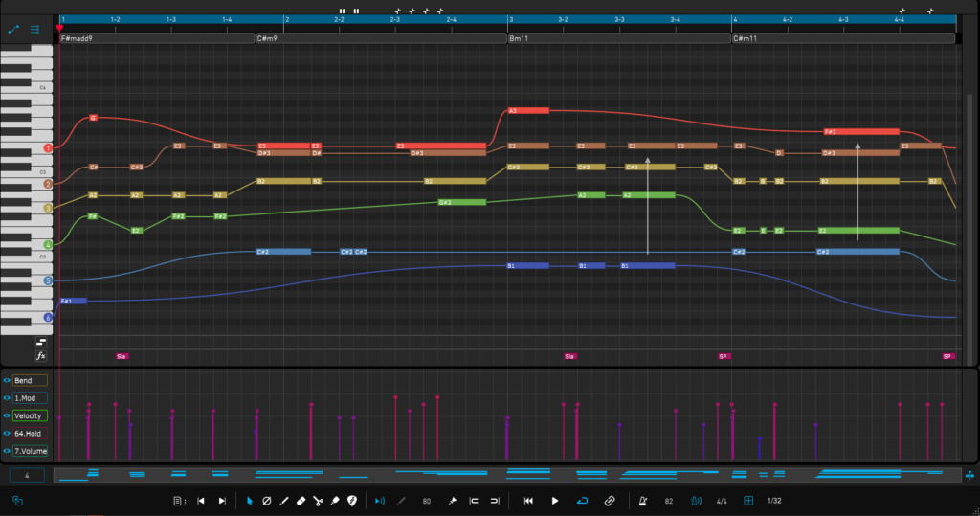
Task: Toggle voice curve view icon at top left
Action: click(13, 30)
